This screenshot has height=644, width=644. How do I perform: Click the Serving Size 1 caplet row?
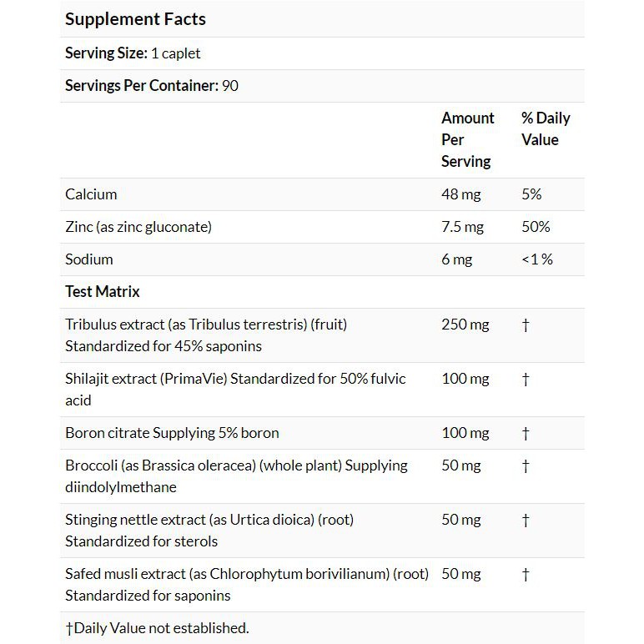coord(133,53)
